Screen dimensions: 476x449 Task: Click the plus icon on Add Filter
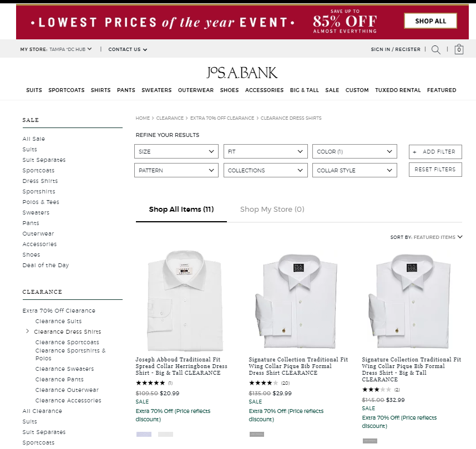point(414,152)
